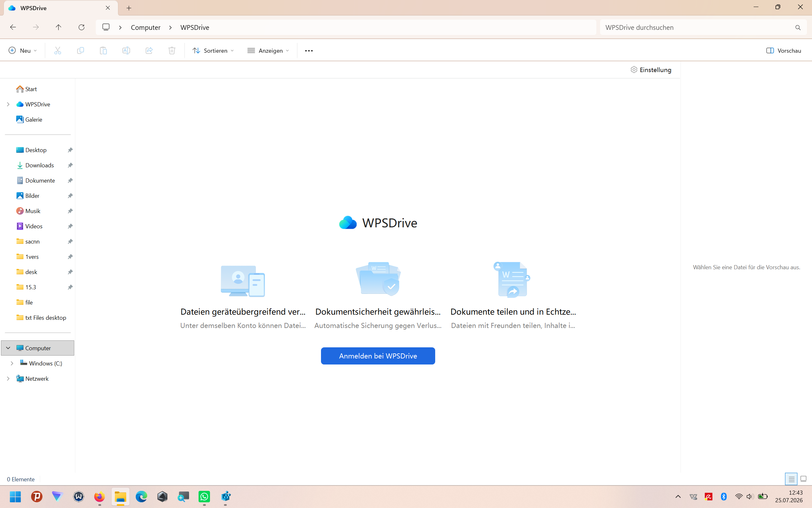Image resolution: width=812 pixels, height=508 pixels.
Task: Refresh the current folder view
Action: point(81,27)
